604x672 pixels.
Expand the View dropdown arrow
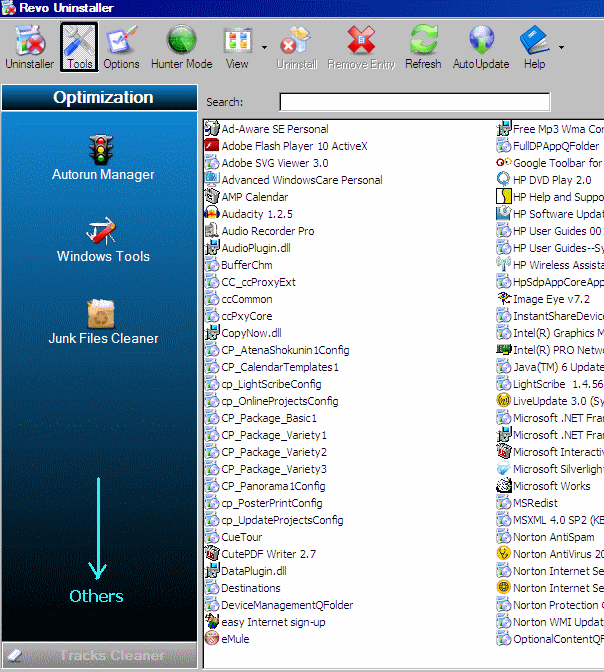pyautogui.click(x=264, y=47)
